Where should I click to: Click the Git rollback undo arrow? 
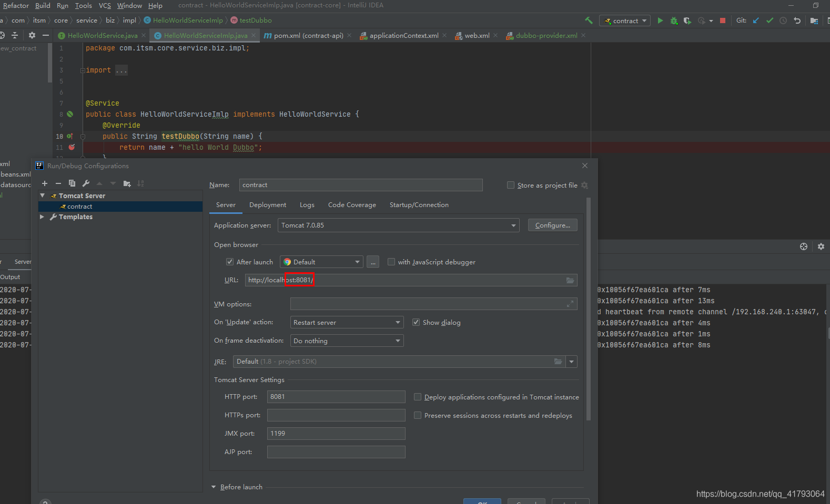point(797,20)
